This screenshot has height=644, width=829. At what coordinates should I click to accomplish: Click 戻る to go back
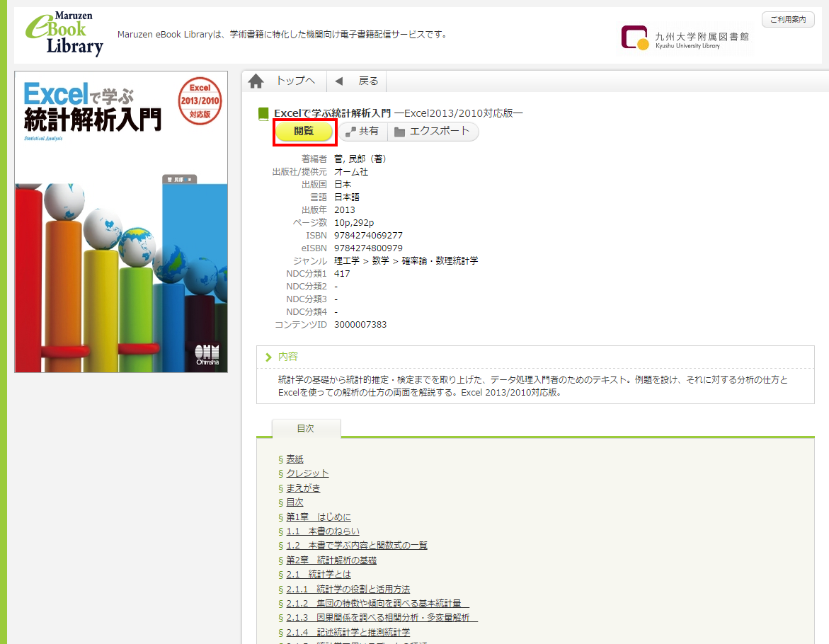(368, 81)
